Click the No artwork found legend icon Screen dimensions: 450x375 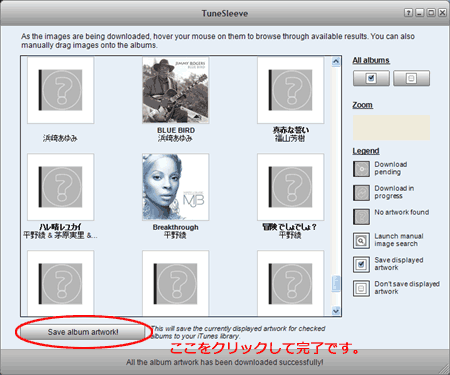(x=361, y=217)
